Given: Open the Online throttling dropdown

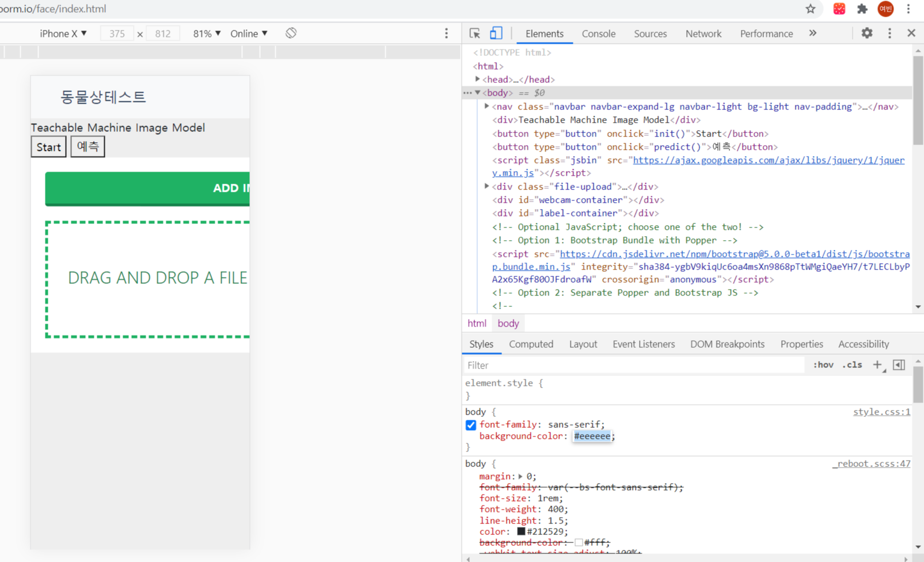Looking at the screenshot, I should point(249,33).
